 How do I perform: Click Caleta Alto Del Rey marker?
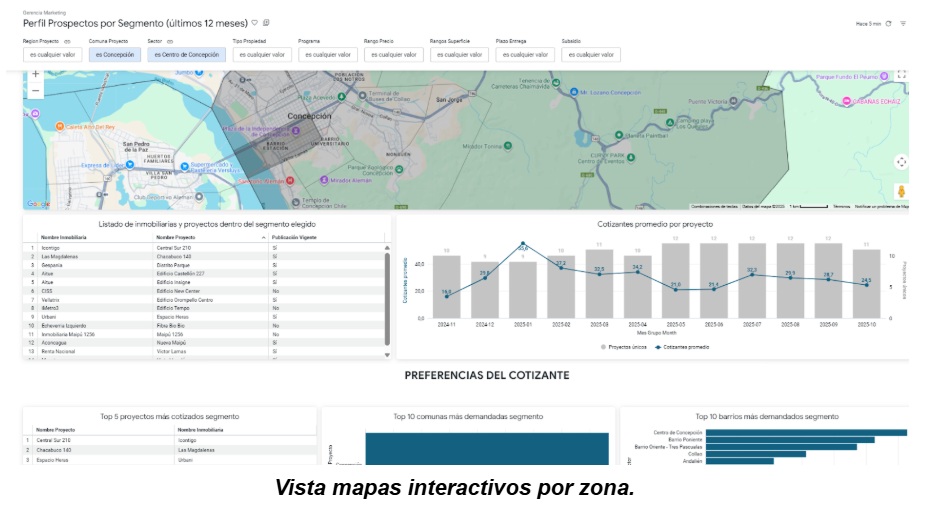click(60, 127)
